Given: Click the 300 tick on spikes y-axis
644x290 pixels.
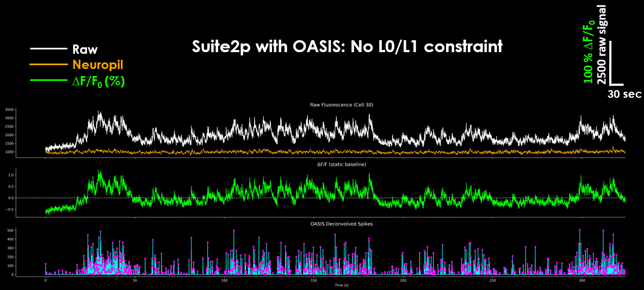Looking at the screenshot, I should tap(11, 248).
